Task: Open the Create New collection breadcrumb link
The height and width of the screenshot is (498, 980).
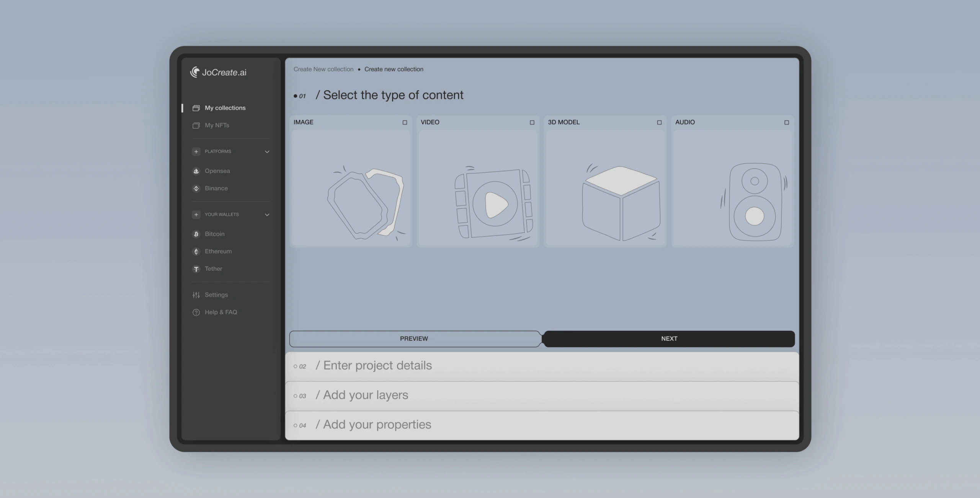Action: click(323, 69)
